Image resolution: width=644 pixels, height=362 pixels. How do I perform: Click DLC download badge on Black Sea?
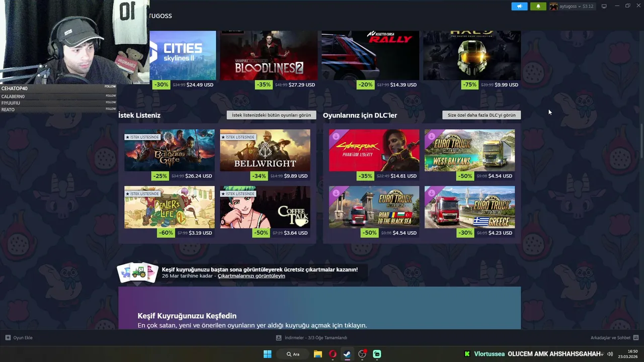click(336, 193)
